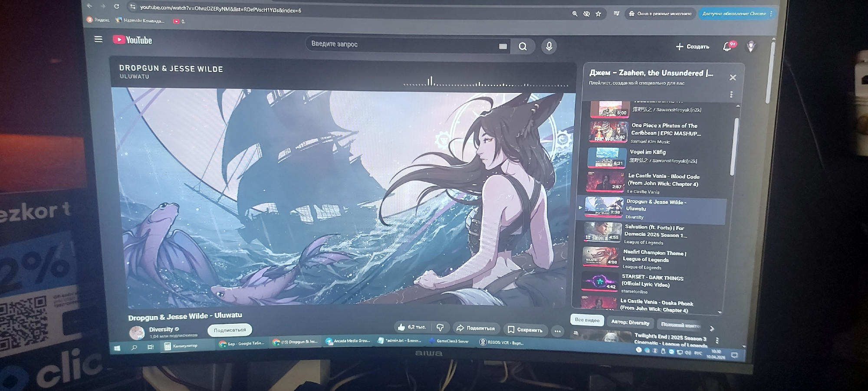The image size is (868, 391).
Task: Like the video with 6,2 тыс. likes
Action: 411,327
